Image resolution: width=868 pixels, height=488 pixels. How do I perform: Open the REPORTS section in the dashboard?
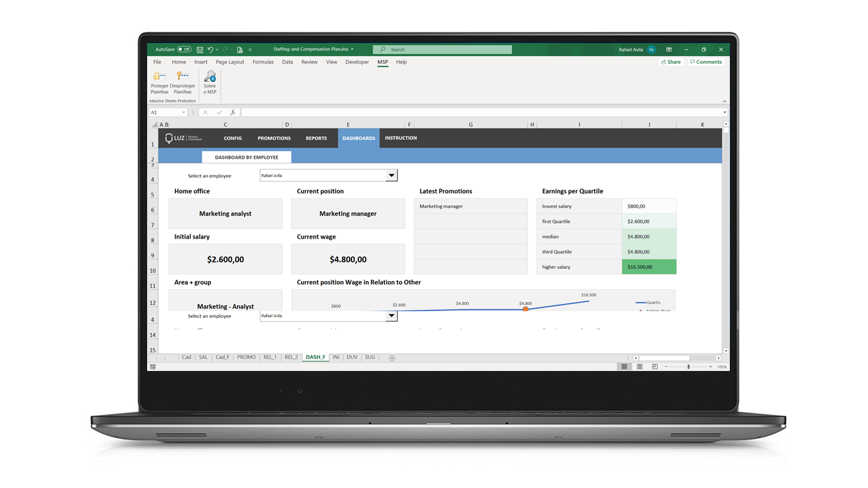[316, 138]
